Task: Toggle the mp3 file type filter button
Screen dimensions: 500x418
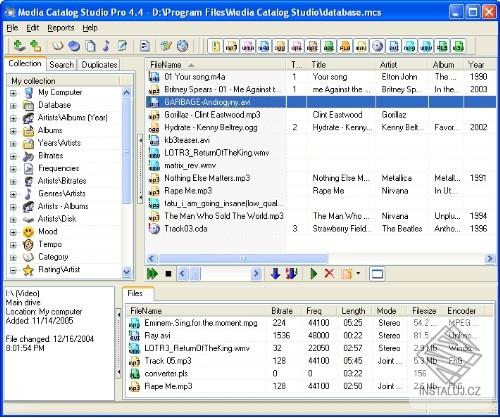Action: click(x=231, y=46)
